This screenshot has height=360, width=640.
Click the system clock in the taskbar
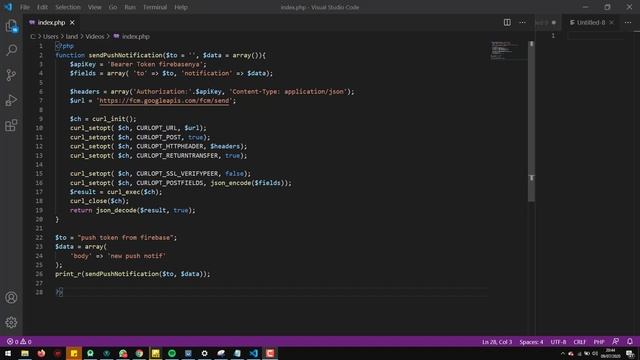coord(611,353)
